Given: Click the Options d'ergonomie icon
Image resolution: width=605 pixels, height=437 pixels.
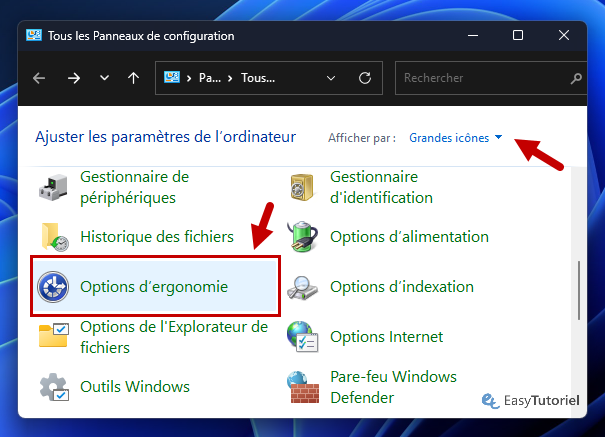Looking at the screenshot, I should (x=53, y=287).
